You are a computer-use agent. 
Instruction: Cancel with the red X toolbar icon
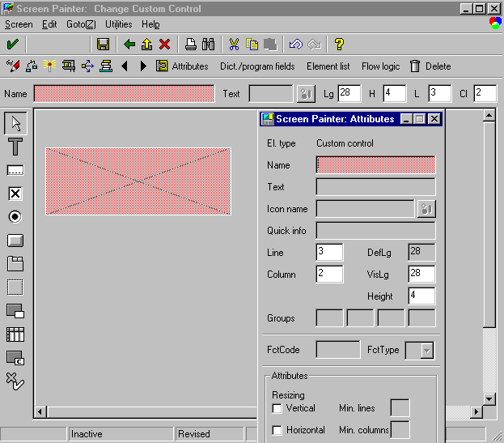click(164, 44)
